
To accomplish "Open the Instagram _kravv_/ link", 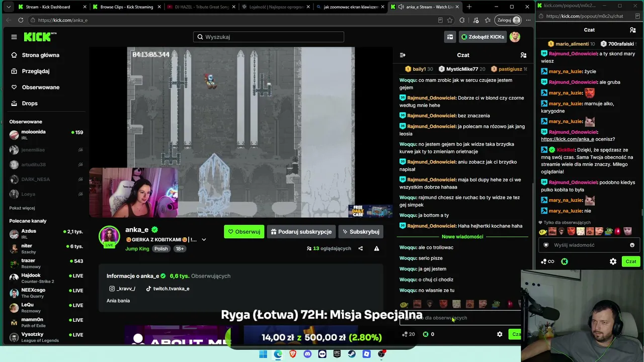I will pyautogui.click(x=122, y=289).
